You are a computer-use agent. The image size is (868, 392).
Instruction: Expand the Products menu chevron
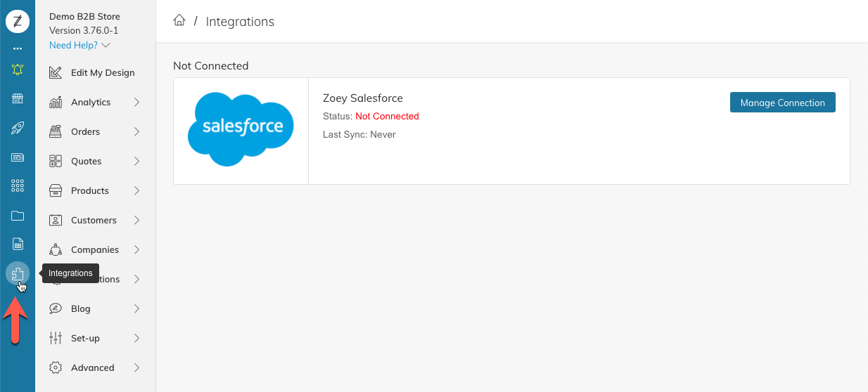136,190
